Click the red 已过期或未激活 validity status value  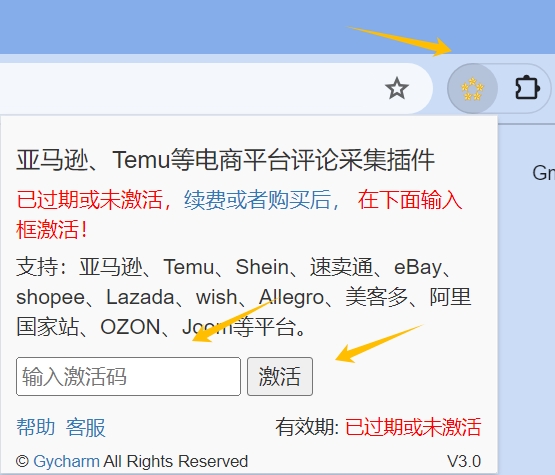pos(413,427)
